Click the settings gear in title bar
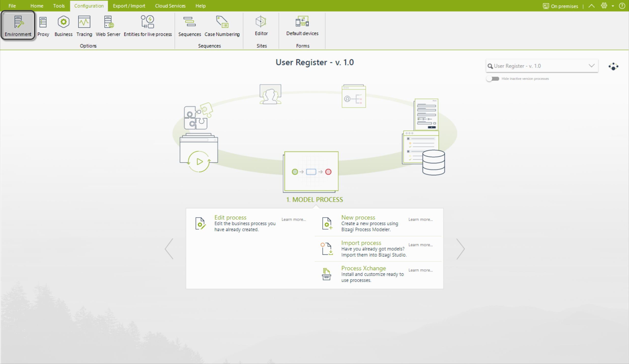The image size is (629, 364). [604, 6]
